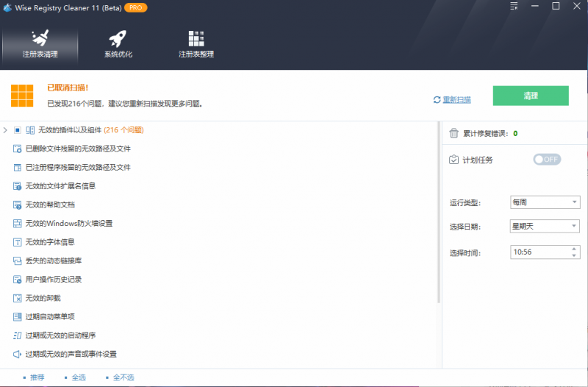Select the 过期或无效的启动程序 row
This screenshot has width=588, height=387.
click(60, 335)
